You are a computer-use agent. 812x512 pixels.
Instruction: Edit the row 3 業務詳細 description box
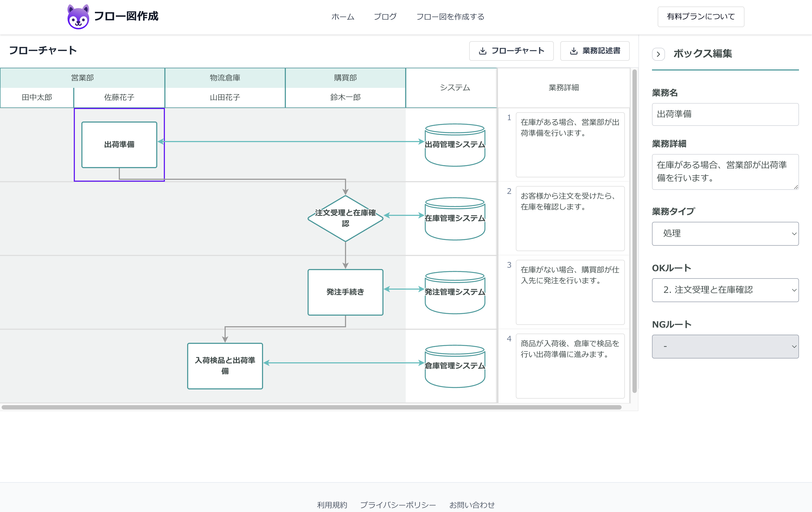[x=570, y=292]
